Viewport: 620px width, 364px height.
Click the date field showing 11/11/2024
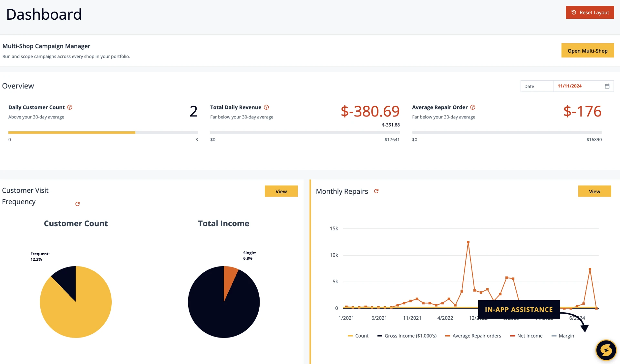584,86
